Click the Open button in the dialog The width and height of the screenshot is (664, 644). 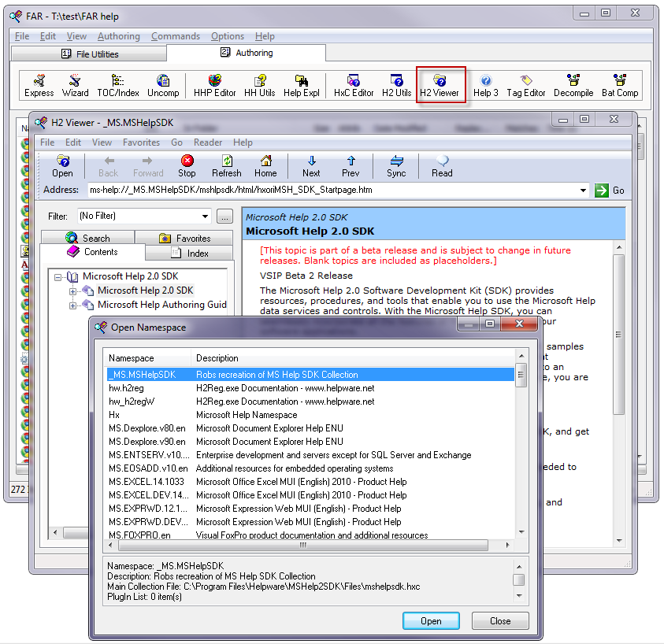431,620
